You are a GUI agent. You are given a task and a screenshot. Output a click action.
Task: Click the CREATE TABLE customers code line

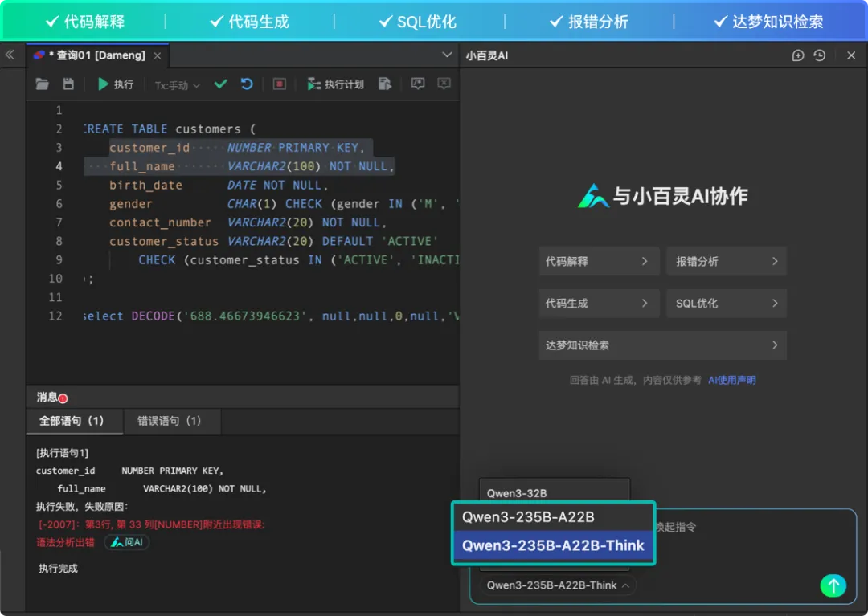[x=170, y=129]
